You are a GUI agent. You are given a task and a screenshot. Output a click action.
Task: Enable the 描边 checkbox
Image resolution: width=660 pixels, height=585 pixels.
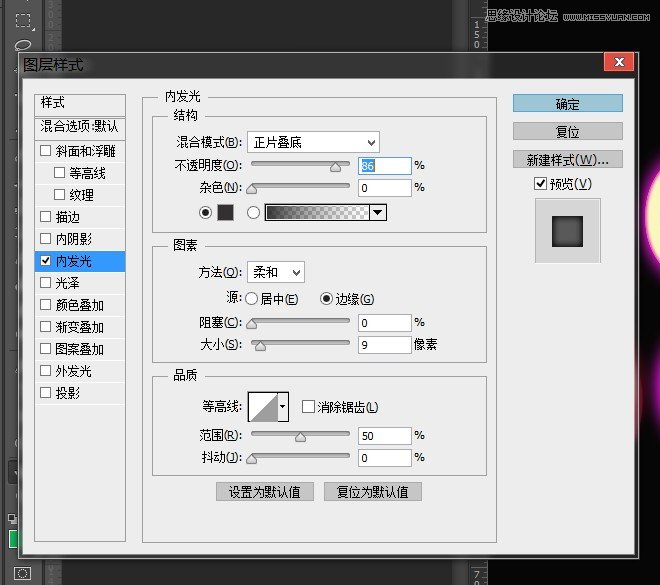click(x=45, y=217)
